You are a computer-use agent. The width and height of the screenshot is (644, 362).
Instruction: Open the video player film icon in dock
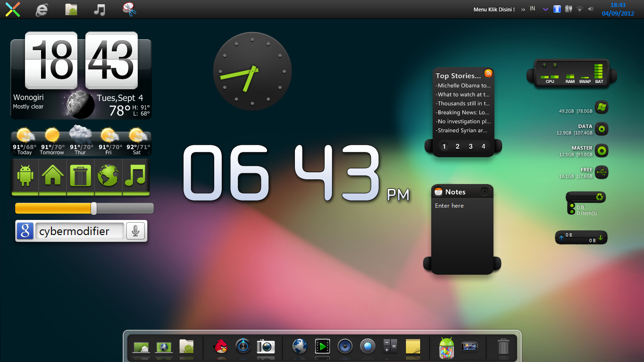(323, 346)
